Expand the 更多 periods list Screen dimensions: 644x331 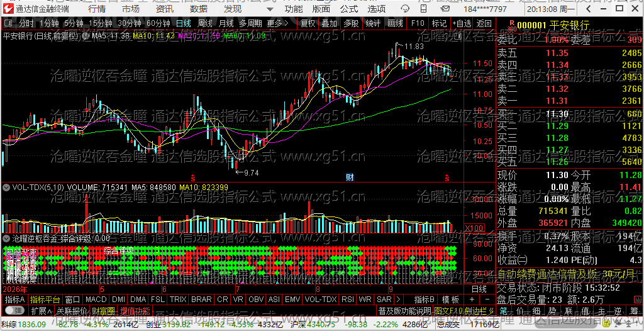277,23
